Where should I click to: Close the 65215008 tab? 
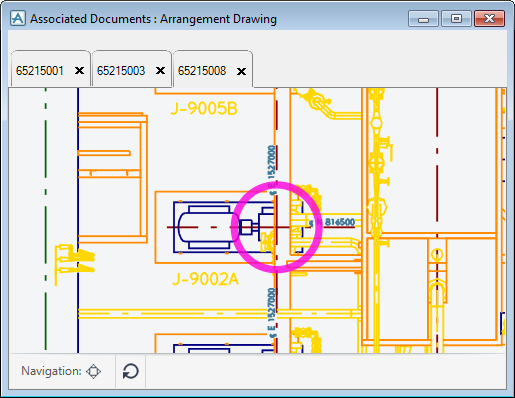pyautogui.click(x=241, y=71)
